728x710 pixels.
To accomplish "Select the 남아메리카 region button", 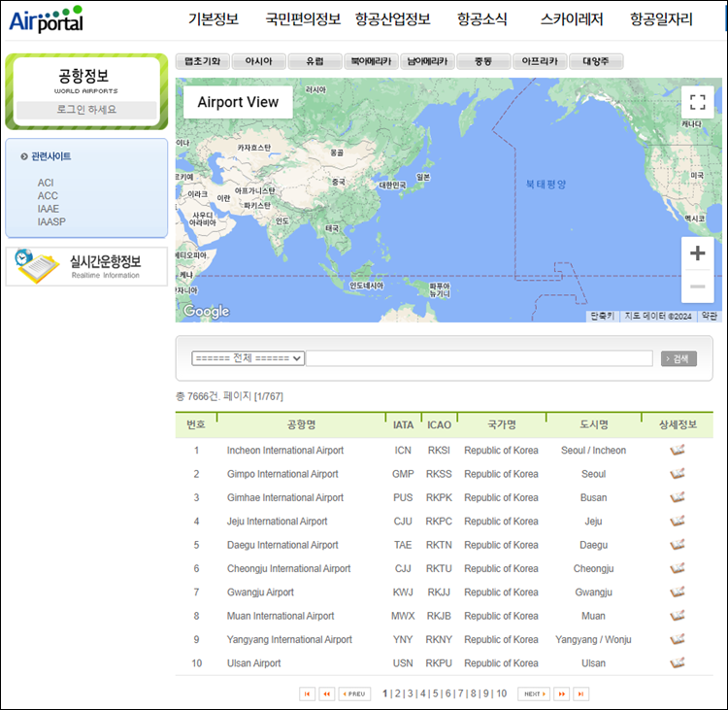I will coord(427,61).
